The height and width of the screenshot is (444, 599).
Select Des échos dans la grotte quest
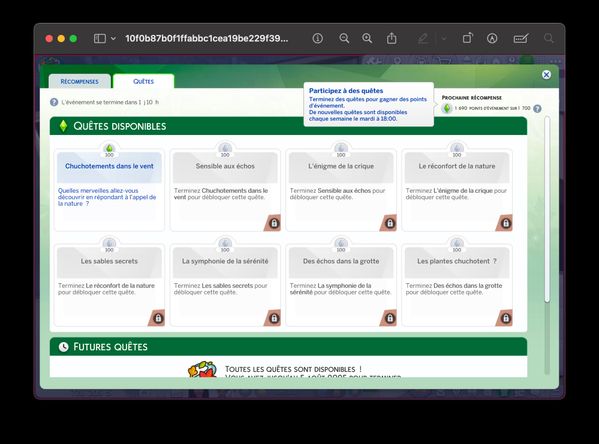341,285
